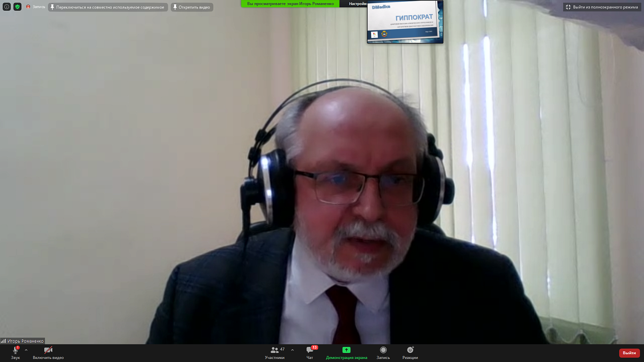Turn on camera with Включить видео
Image resolution: width=644 pixels, height=362 pixels.
coord(48,353)
